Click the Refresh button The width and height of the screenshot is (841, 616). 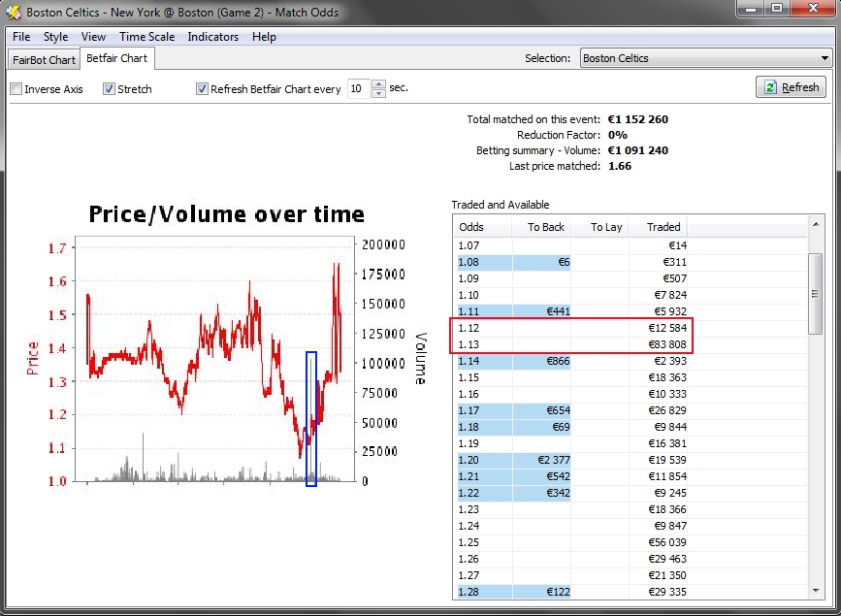pos(791,87)
